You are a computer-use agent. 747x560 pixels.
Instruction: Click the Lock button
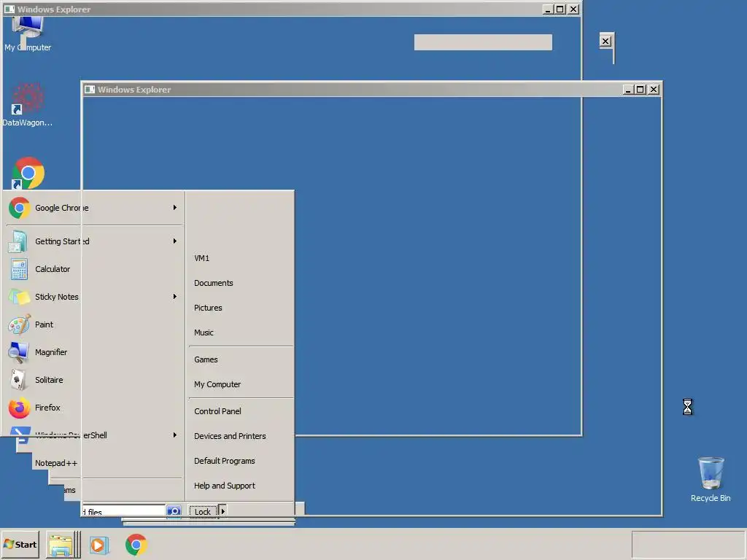click(x=203, y=511)
